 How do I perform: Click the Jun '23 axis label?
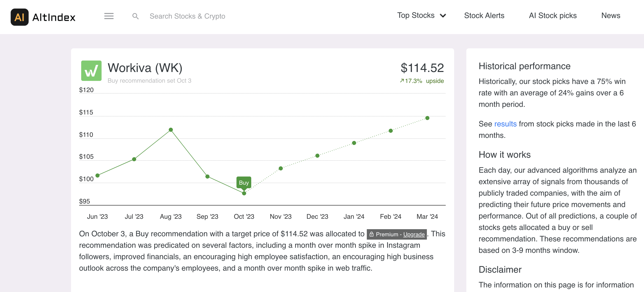[x=97, y=216]
